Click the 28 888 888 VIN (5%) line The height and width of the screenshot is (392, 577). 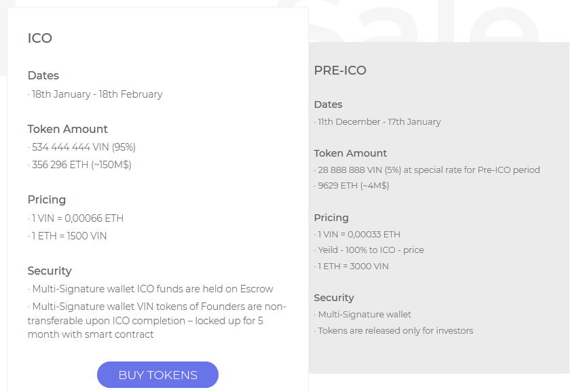pos(427,170)
